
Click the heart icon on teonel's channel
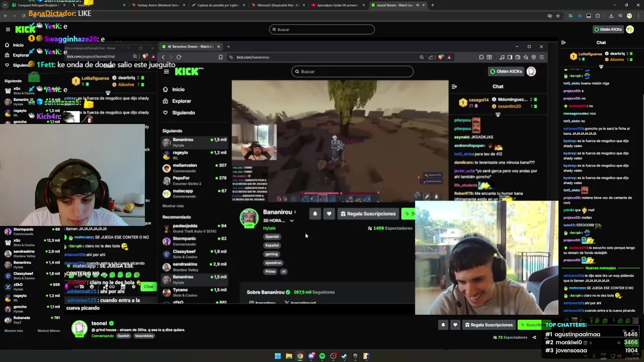(455, 325)
